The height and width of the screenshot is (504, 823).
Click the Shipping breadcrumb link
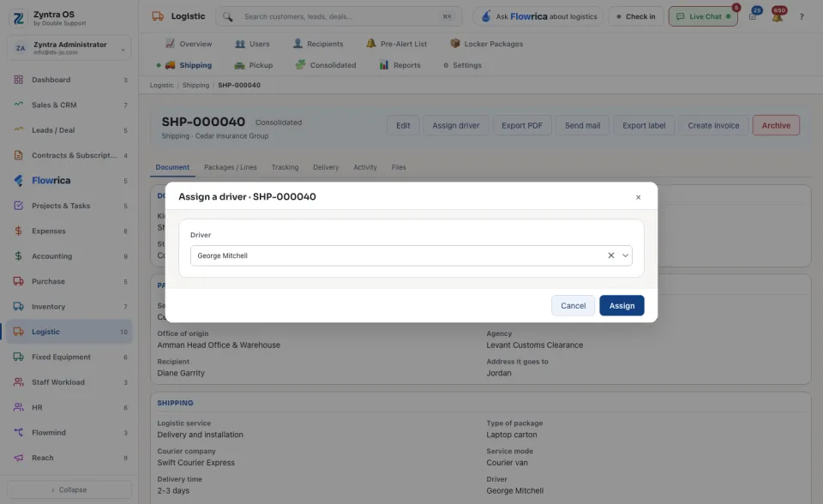[x=195, y=85]
